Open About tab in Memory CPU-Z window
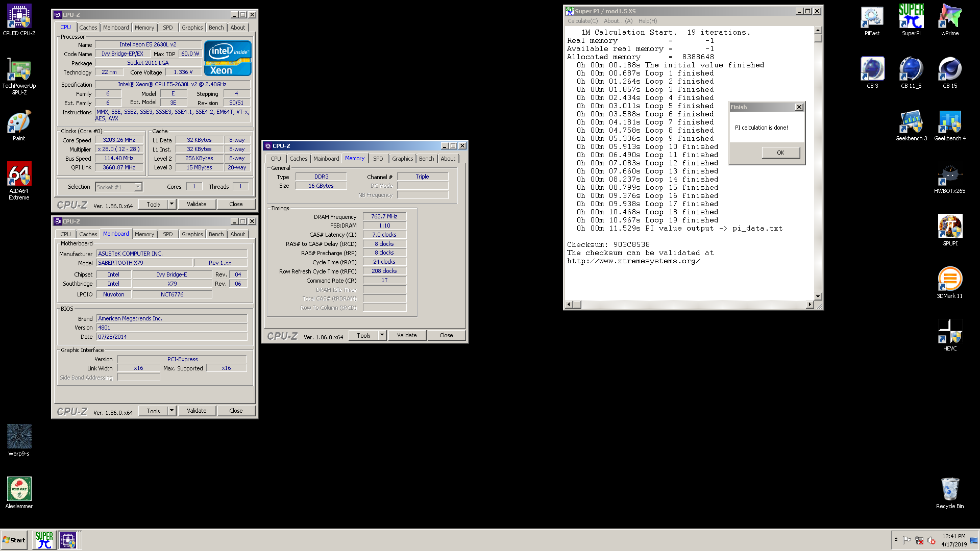This screenshot has height=551, width=980. (448, 159)
